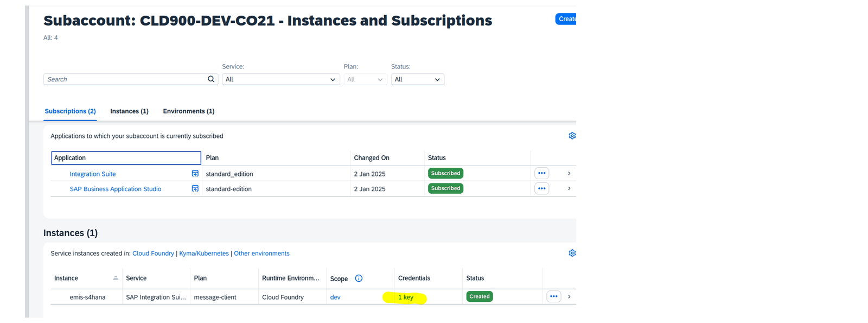
Task: Click the Application column header
Action: pyautogui.click(x=126, y=158)
